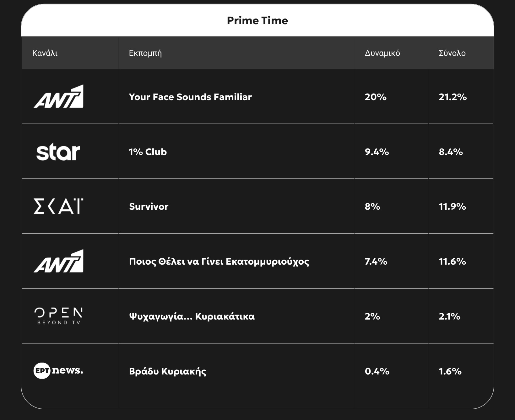The height and width of the screenshot is (420, 515).
Task: Select the Εκπομπή column header
Action: click(x=145, y=53)
